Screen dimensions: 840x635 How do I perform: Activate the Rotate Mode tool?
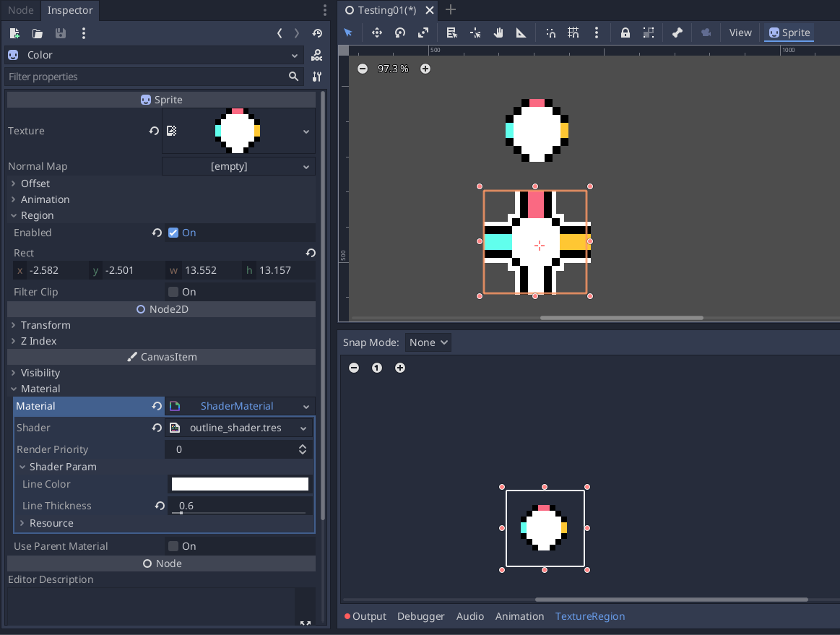(x=399, y=32)
